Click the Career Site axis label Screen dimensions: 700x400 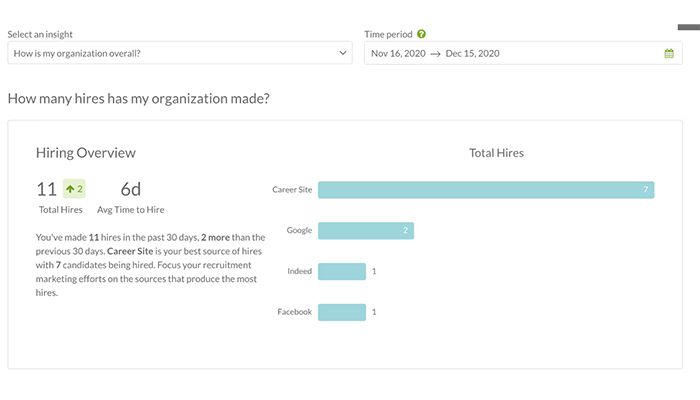tap(292, 190)
